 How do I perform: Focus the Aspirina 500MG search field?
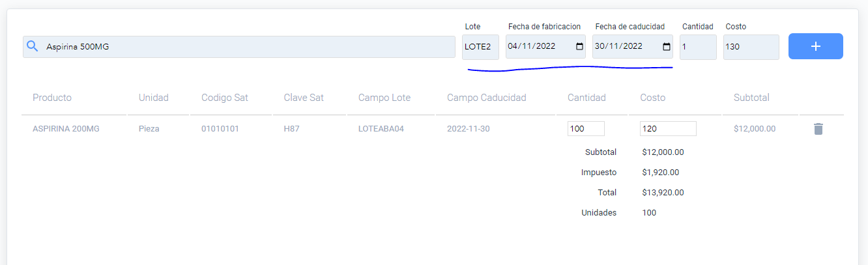(239, 47)
